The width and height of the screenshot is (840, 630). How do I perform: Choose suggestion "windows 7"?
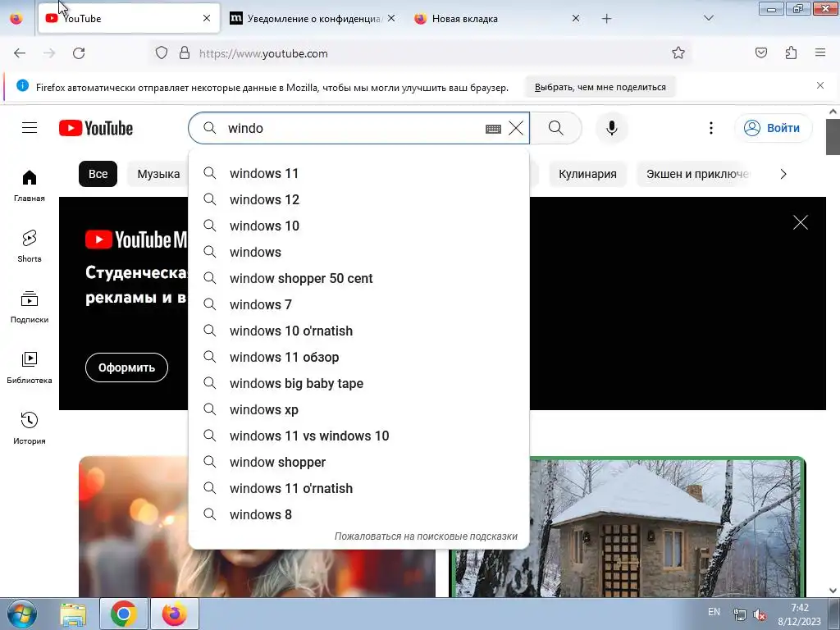(x=359, y=305)
